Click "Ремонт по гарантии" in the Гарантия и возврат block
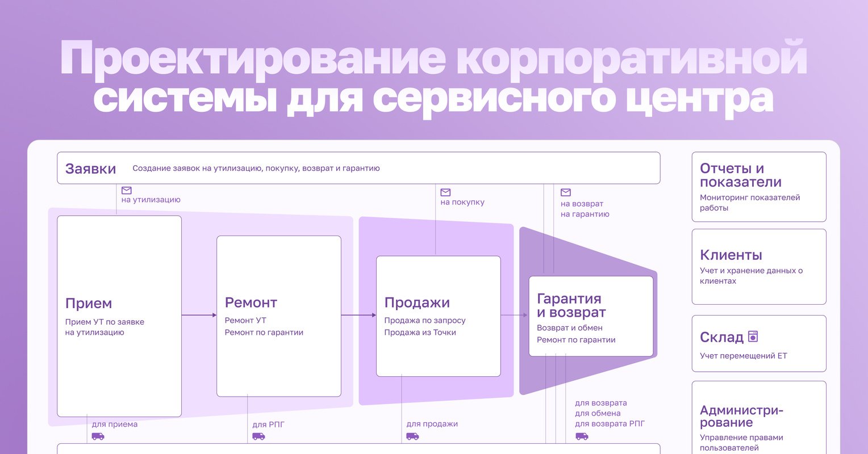This screenshot has height=454, width=868. [576, 340]
